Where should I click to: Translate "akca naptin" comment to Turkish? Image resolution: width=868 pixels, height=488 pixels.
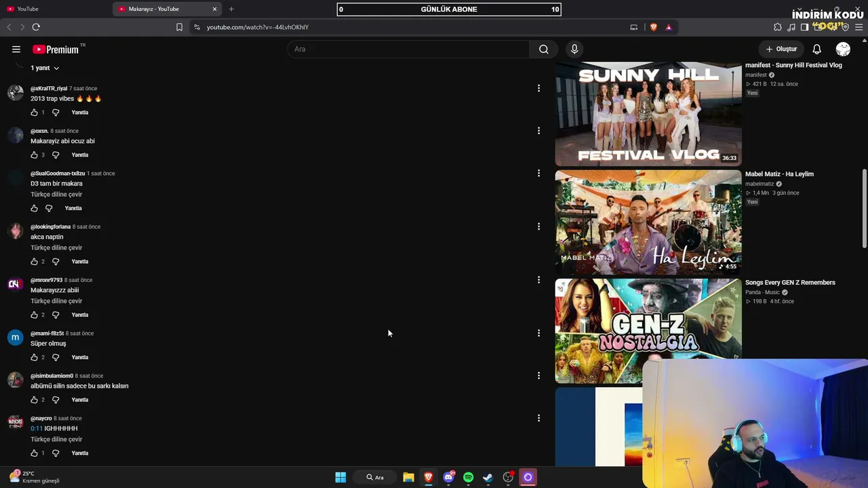(x=56, y=248)
